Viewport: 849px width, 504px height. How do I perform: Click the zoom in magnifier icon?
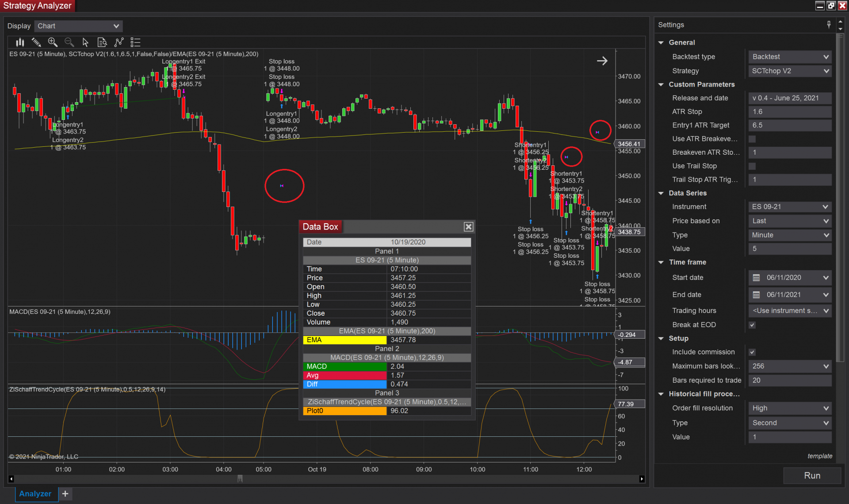(x=53, y=42)
